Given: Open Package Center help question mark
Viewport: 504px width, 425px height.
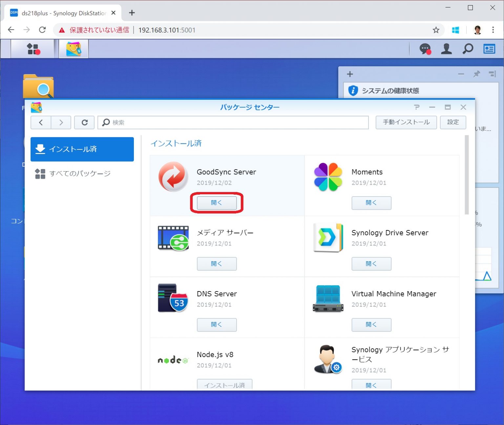Looking at the screenshot, I should tap(417, 107).
